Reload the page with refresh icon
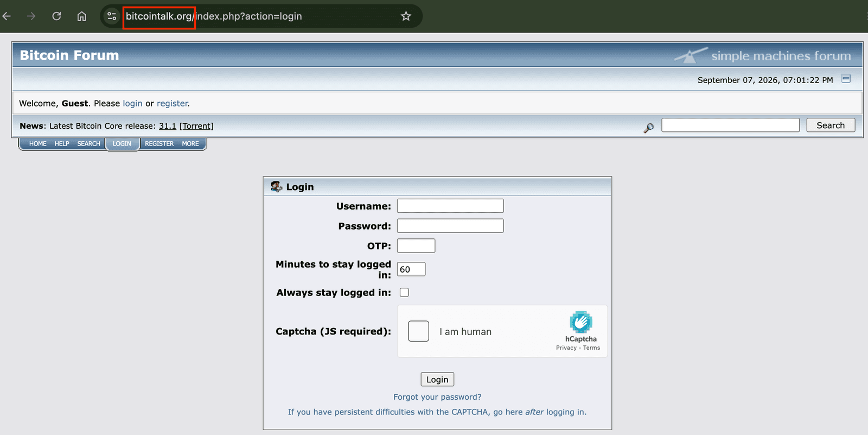The height and width of the screenshot is (435, 868). pyautogui.click(x=56, y=16)
